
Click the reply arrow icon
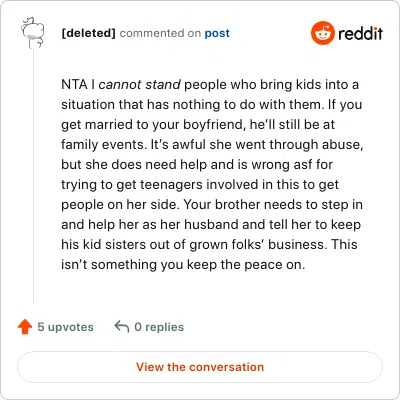[122, 327]
